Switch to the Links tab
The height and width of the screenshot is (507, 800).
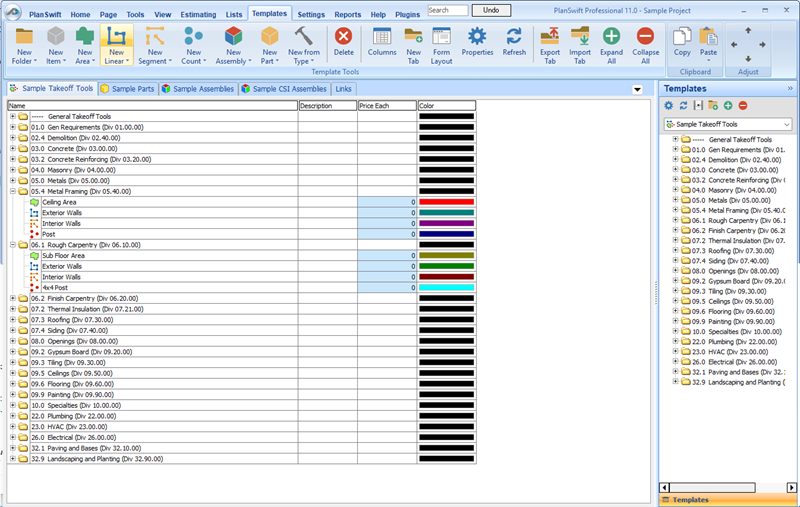coord(343,89)
